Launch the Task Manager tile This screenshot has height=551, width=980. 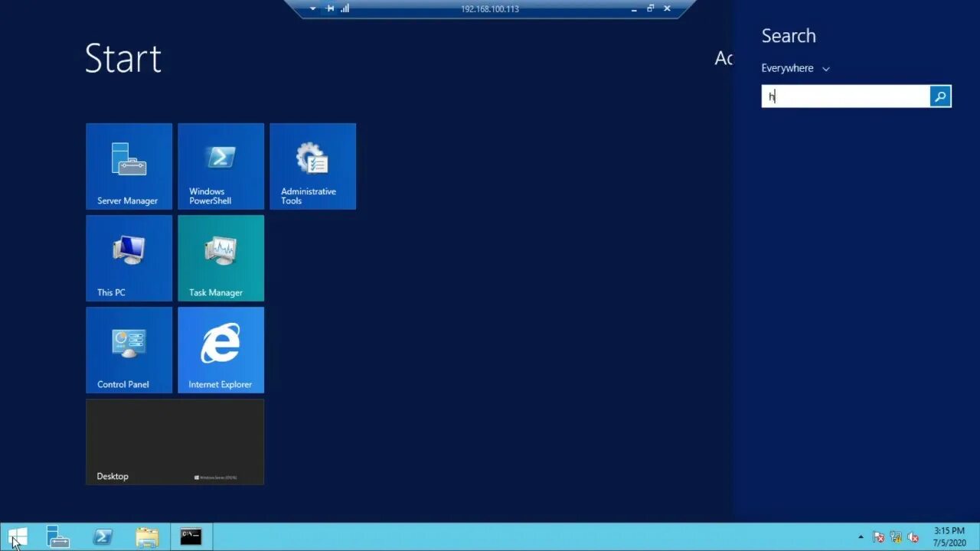(x=220, y=258)
